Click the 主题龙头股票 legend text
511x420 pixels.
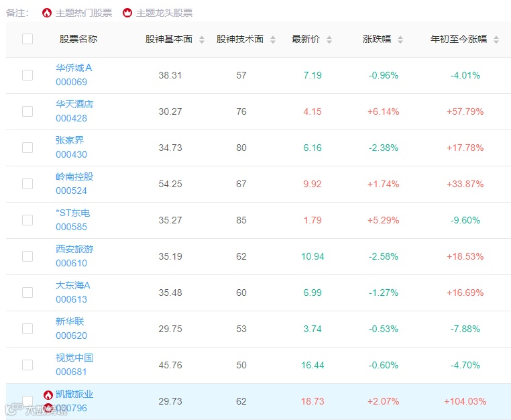[164, 13]
